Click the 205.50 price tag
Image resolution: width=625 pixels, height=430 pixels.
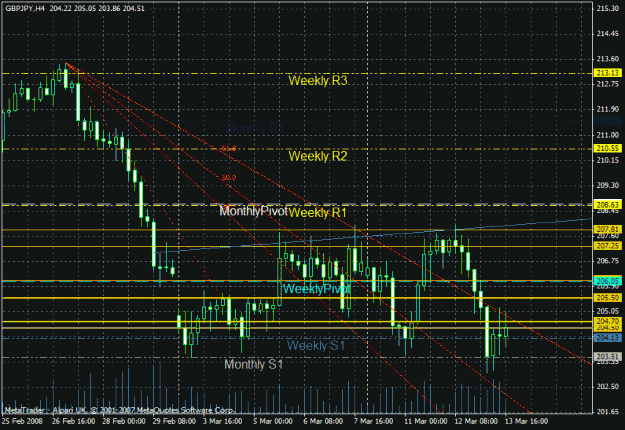pyautogui.click(x=607, y=298)
